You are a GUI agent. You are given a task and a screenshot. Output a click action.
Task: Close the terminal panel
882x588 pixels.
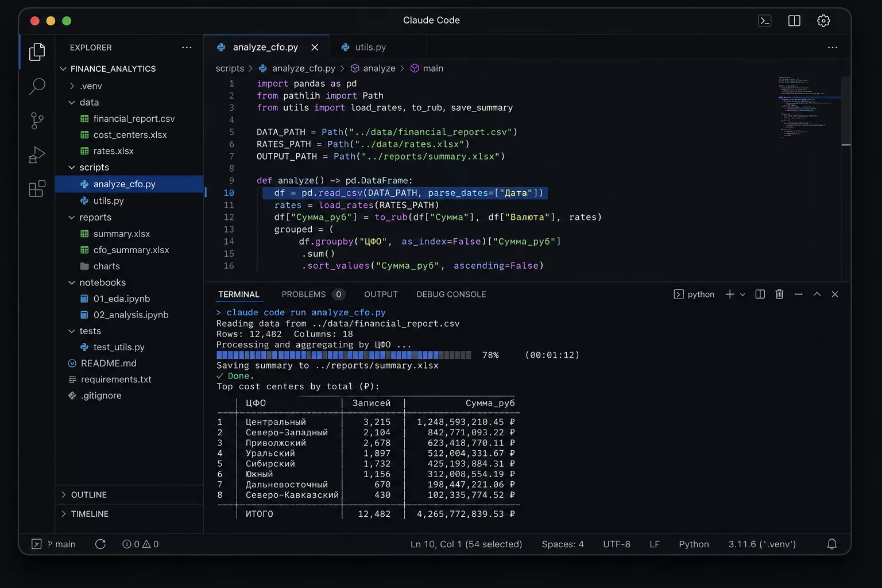(835, 294)
